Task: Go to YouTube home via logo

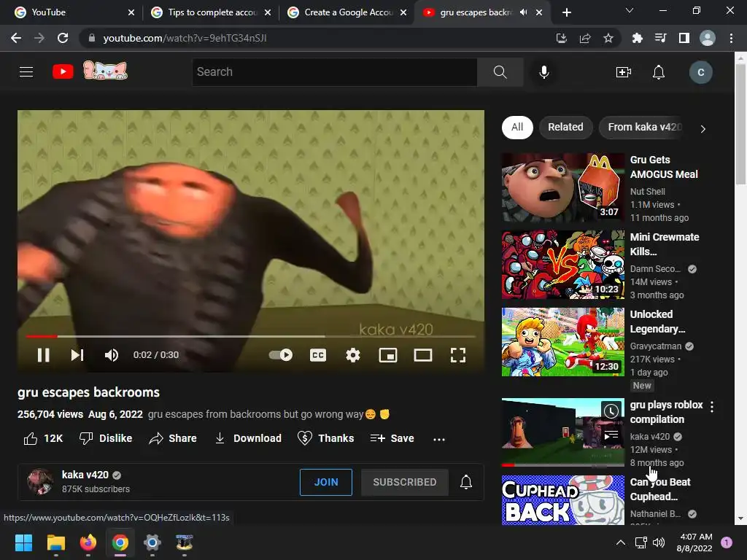Action: pyautogui.click(x=63, y=72)
